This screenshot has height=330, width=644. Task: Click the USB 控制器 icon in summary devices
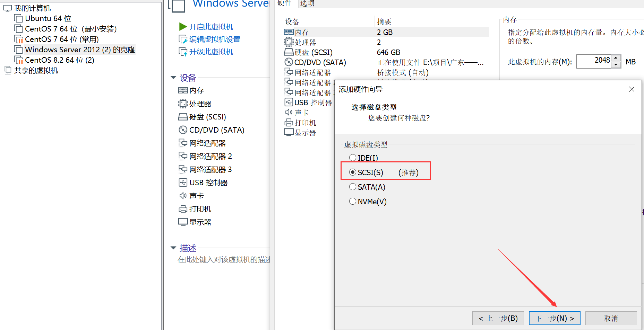(x=183, y=182)
